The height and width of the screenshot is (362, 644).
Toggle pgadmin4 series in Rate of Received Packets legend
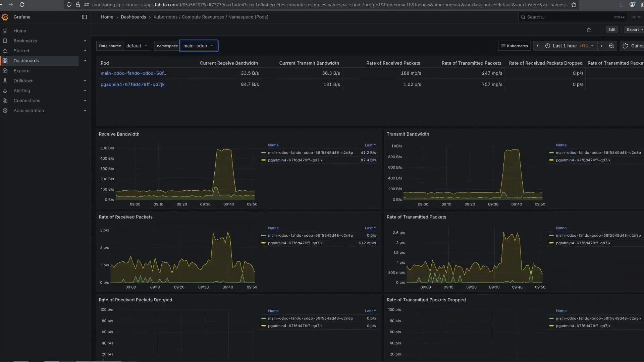point(295,243)
